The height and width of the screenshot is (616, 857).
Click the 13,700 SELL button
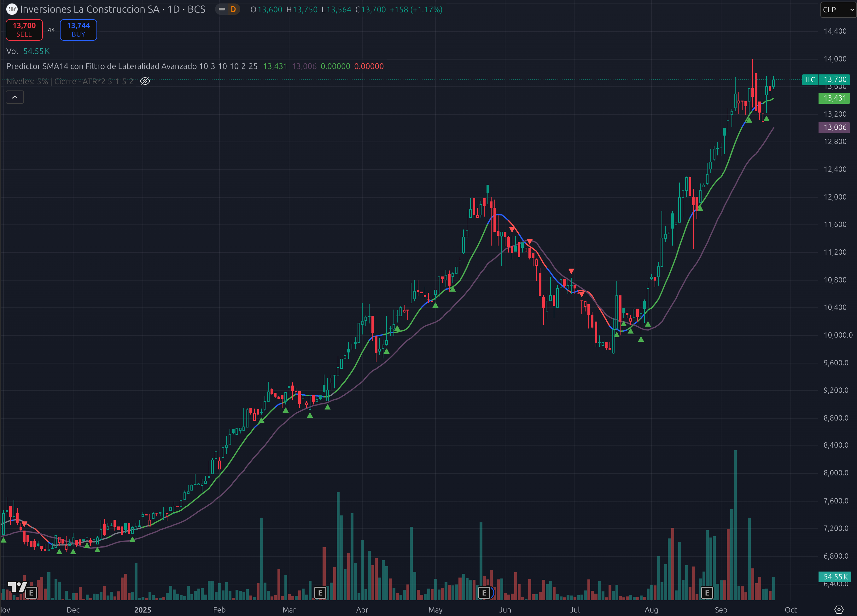tap(24, 30)
